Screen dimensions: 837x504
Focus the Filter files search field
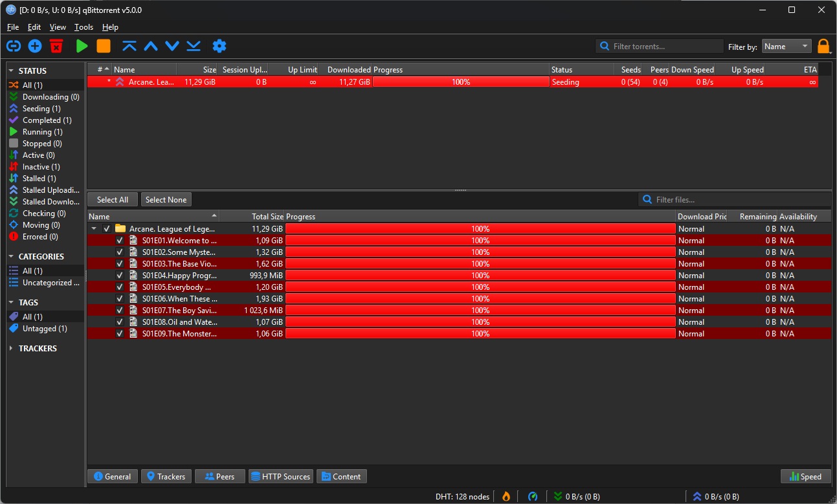click(x=735, y=200)
